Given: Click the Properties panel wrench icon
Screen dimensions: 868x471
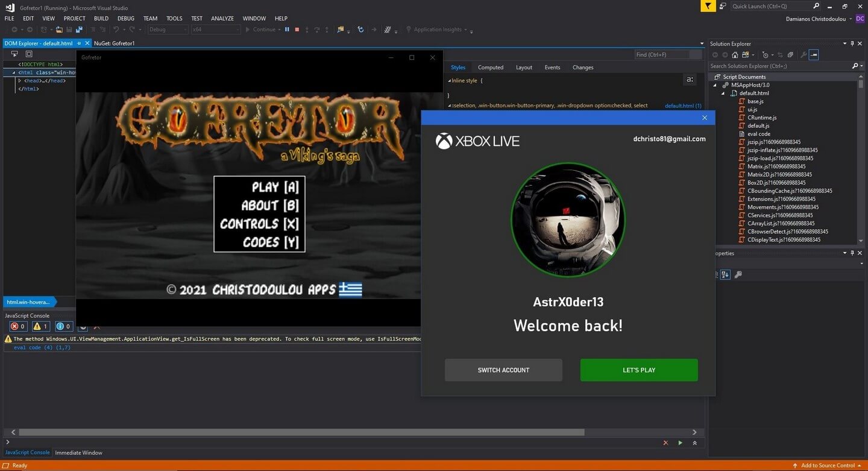Looking at the screenshot, I should coord(738,274).
